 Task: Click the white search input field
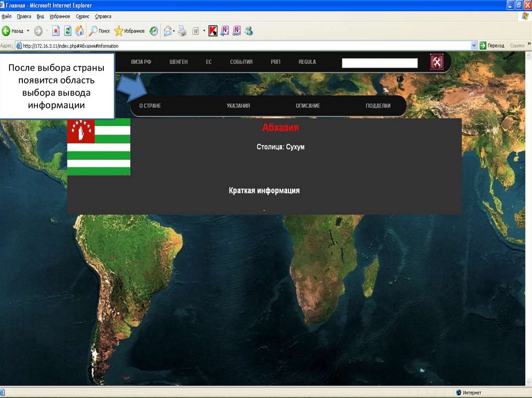pyautogui.click(x=379, y=63)
